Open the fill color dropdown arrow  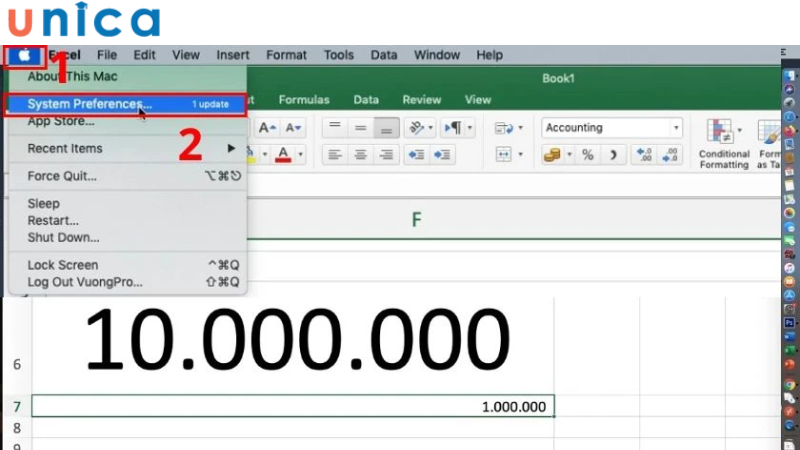pyautogui.click(x=264, y=154)
